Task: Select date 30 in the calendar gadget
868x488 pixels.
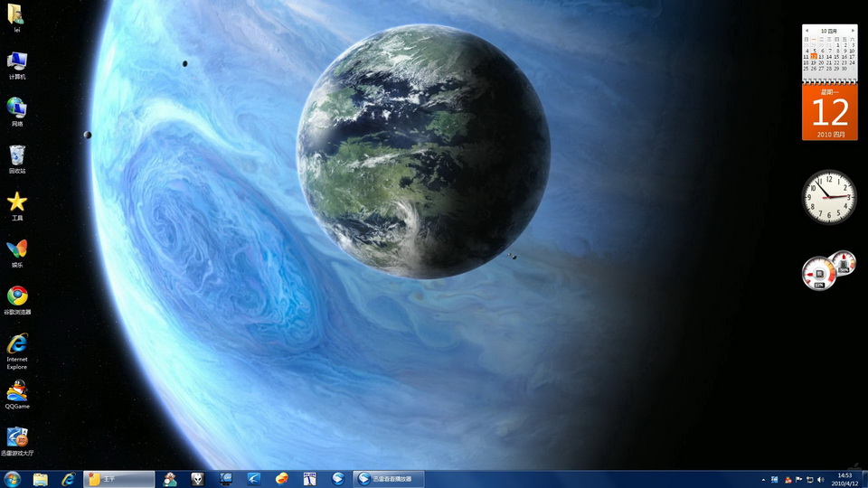Action: click(844, 69)
